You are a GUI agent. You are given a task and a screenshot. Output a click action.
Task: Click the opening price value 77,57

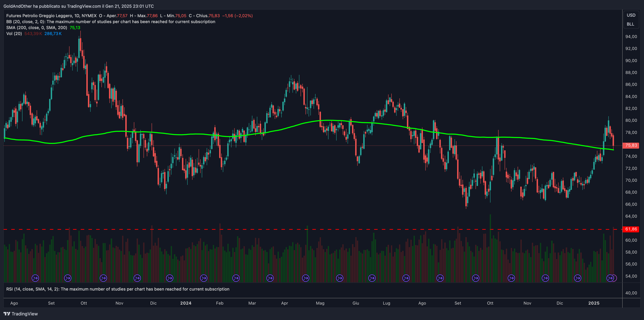[122, 16]
